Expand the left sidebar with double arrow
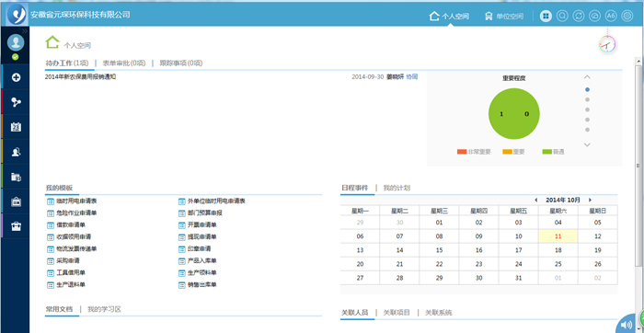Image resolution: width=644 pixels, height=333 pixels. [x=25, y=30]
